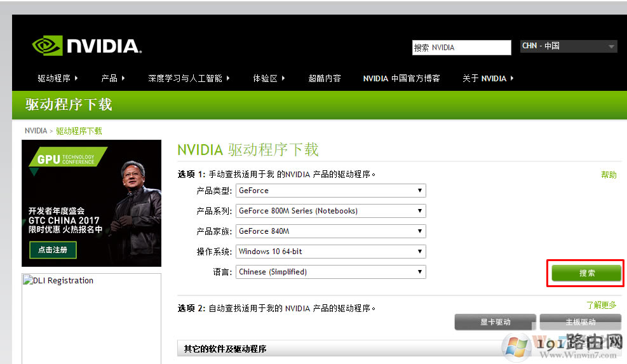Go to 超酷内容 page
The image size is (627, 364).
pos(324,78)
